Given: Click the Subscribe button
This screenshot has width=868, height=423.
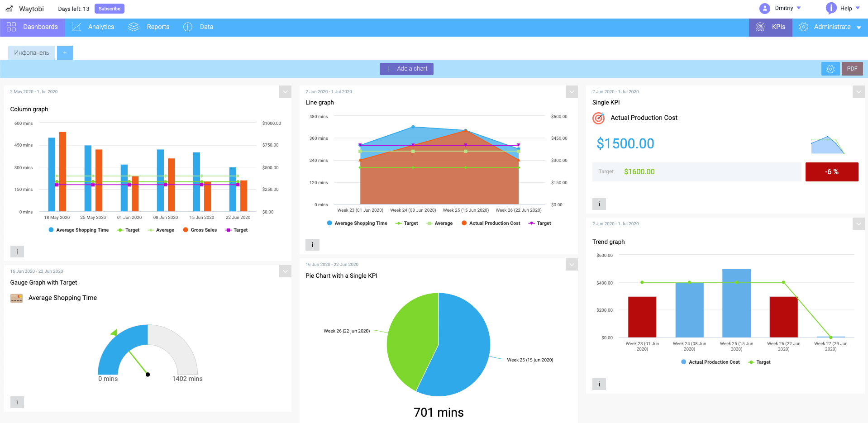Looking at the screenshot, I should tap(110, 9).
